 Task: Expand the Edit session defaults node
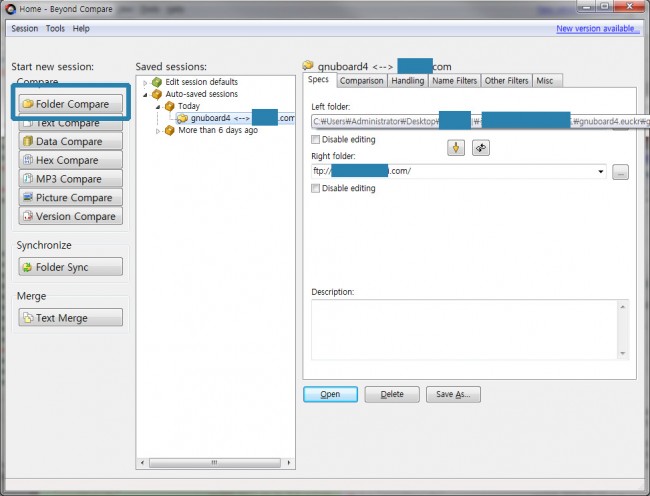145,82
